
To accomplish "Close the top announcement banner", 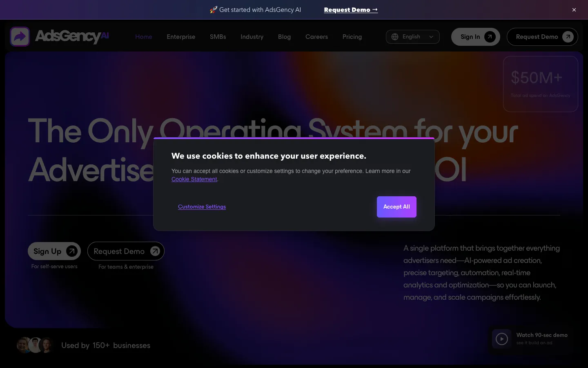I will (574, 10).
